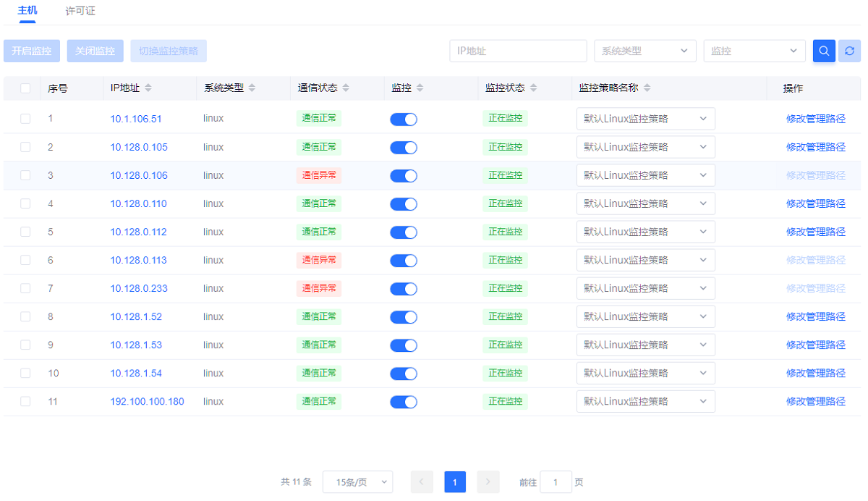Image resolution: width=868 pixels, height=501 pixels.
Task: Sort by 系统类型 column arrows
Action: 252,88
